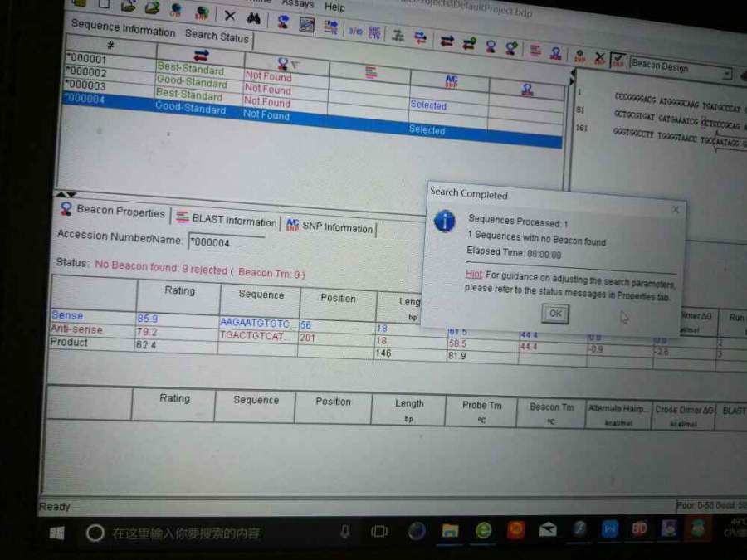Click the Hint link in the dialog
The width and height of the screenshot is (747, 560).
[x=474, y=275]
